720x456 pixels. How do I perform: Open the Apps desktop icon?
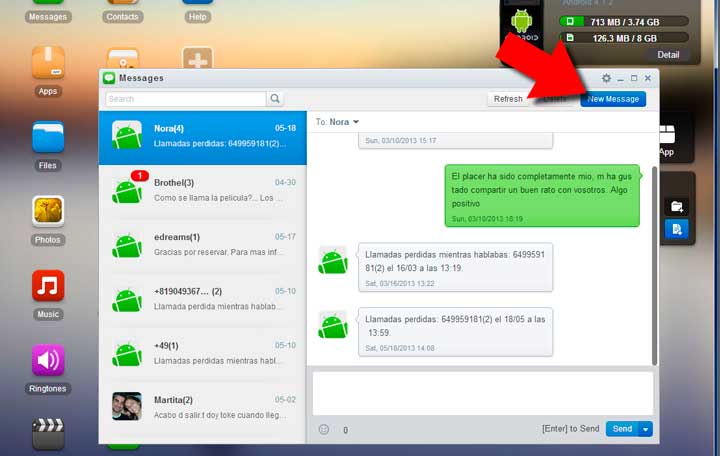point(48,63)
